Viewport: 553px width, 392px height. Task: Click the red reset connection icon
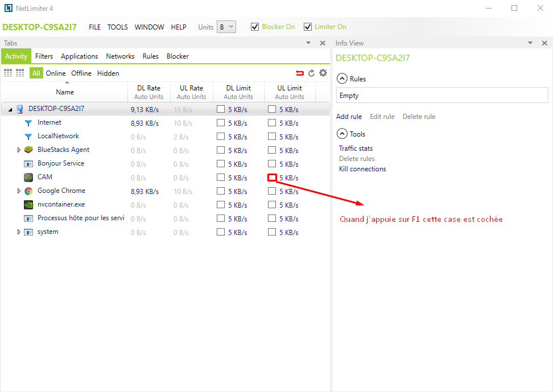pos(300,73)
